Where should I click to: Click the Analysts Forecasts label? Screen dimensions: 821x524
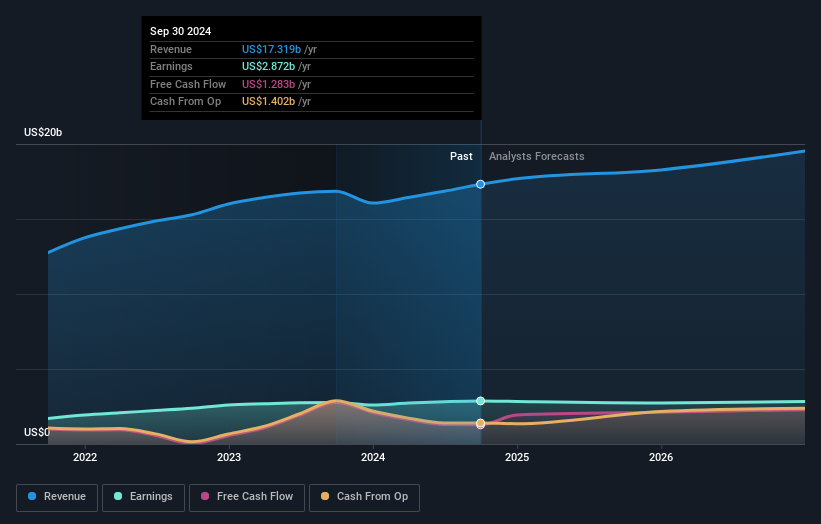pyautogui.click(x=537, y=156)
